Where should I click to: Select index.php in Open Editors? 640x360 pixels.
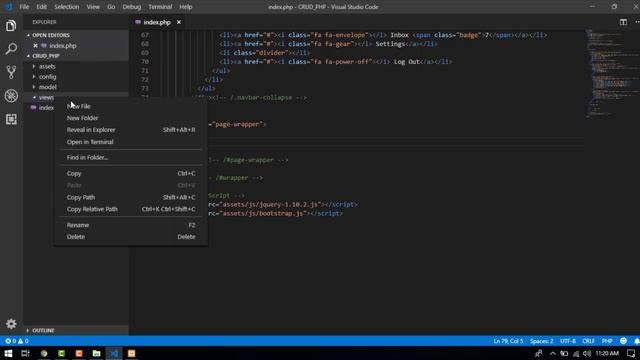click(x=62, y=46)
